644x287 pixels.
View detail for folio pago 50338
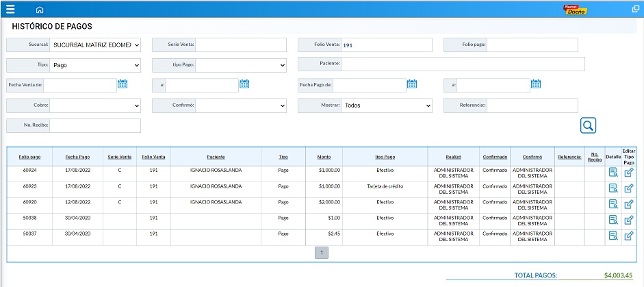613,220
